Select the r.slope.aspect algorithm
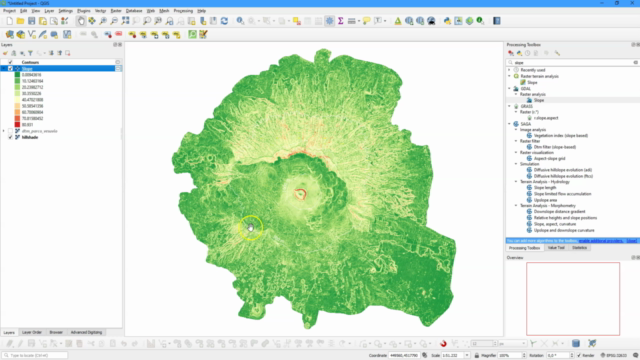This screenshot has width=640, height=360. point(546,118)
